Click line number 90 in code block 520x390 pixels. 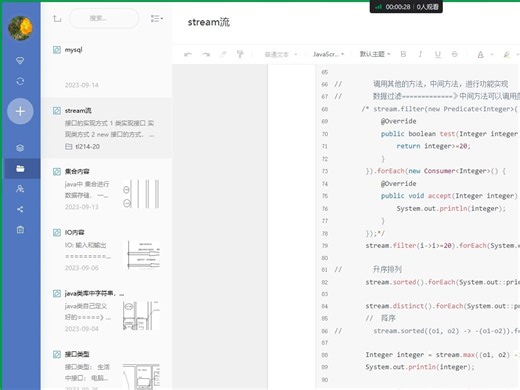click(325, 380)
